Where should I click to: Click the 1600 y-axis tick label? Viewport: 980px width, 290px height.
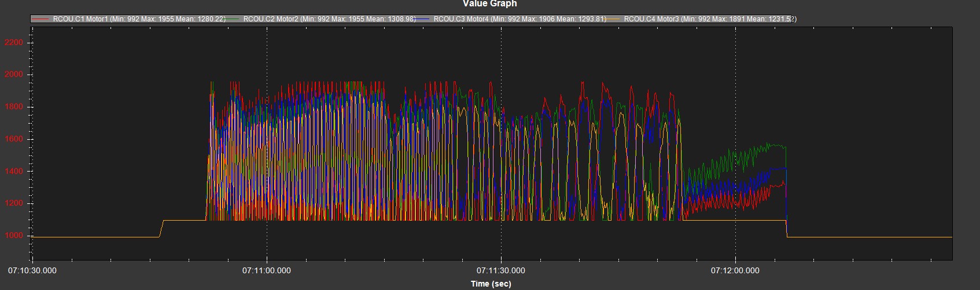[13, 139]
